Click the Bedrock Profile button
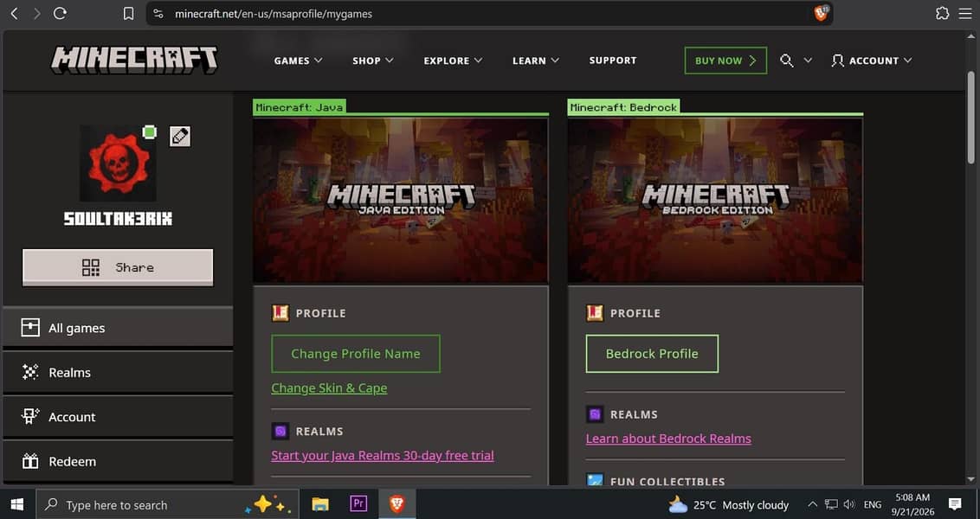Viewport: 980px width, 519px height. [x=652, y=354]
